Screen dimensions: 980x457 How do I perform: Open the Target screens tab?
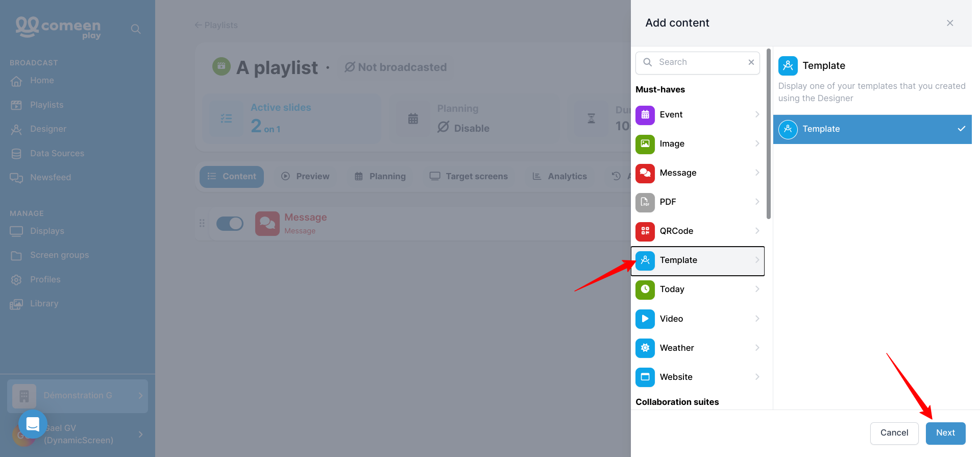[469, 177]
